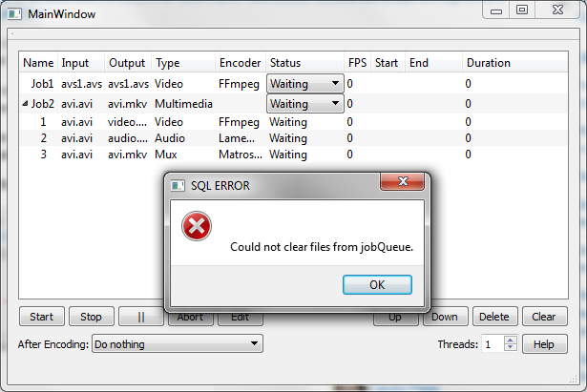Click the SQL ERROR dialog title icon

(x=178, y=186)
